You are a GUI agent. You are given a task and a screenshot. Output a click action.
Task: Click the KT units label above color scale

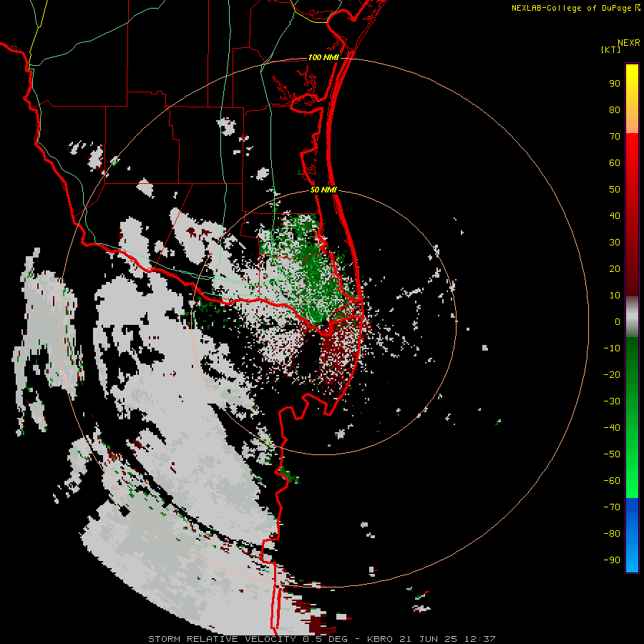click(x=610, y=49)
